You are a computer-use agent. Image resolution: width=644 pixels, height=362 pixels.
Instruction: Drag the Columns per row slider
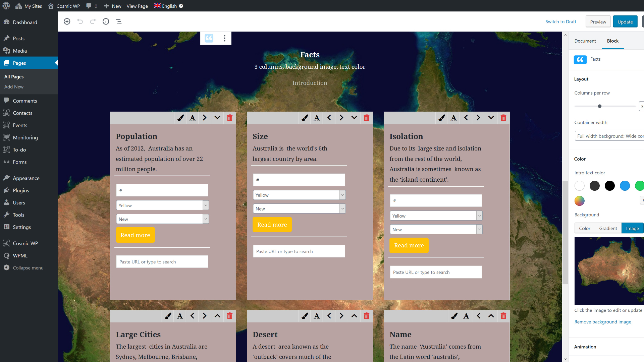pyautogui.click(x=600, y=106)
